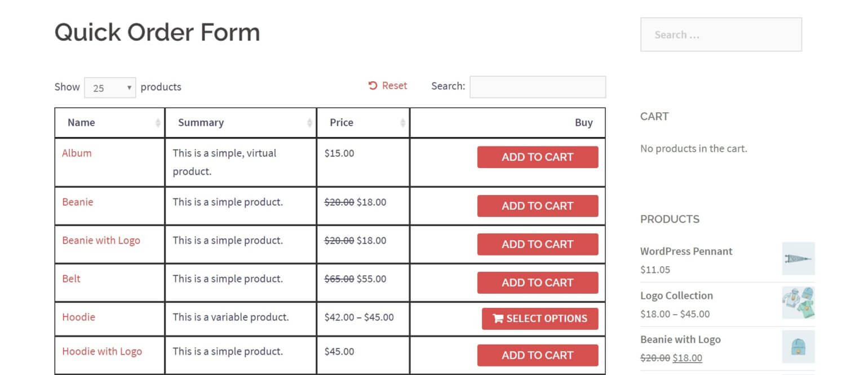Image resolution: width=868 pixels, height=375 pixels.
Task: Expand the Show 25 products dropdown
Action: [x=110, y=88]
